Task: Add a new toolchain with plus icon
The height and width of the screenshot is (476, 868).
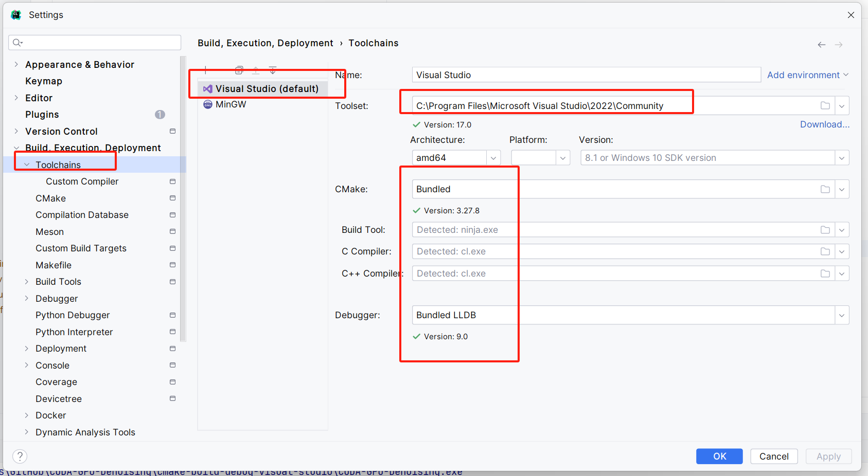Action: click(205, 70)
